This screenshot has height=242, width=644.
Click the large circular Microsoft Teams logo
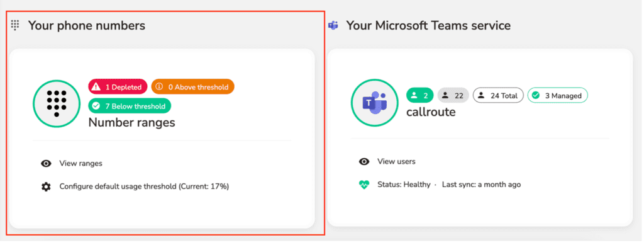375,103
